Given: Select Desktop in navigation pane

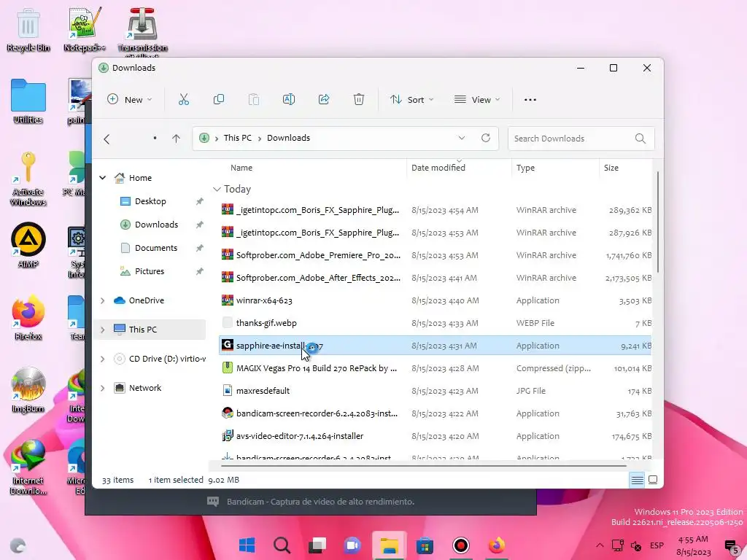Looking at the screenshot, I should [150, 201].
